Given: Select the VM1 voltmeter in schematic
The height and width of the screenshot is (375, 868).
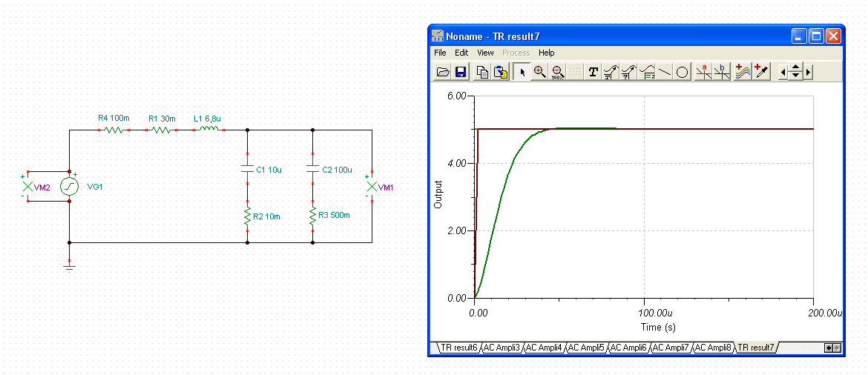Looking at the screenshot, I should coord(372,187).
